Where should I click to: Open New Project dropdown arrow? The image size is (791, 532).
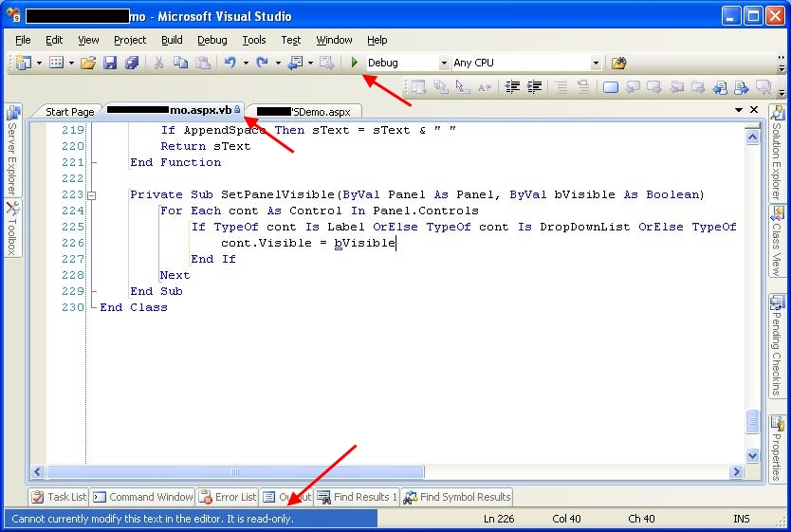39,63
